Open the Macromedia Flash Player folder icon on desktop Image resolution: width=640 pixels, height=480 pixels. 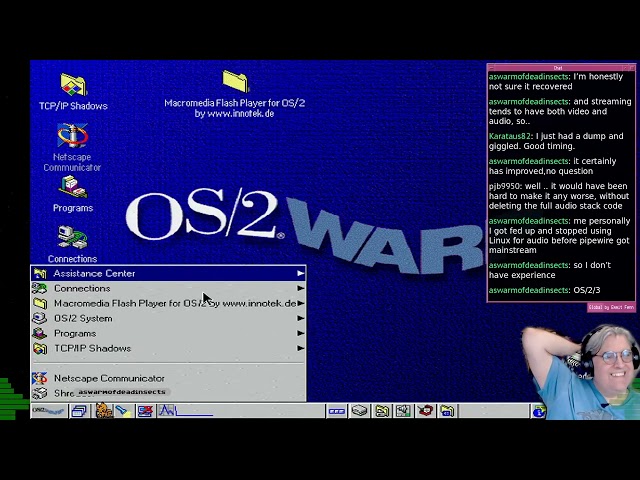236,81
